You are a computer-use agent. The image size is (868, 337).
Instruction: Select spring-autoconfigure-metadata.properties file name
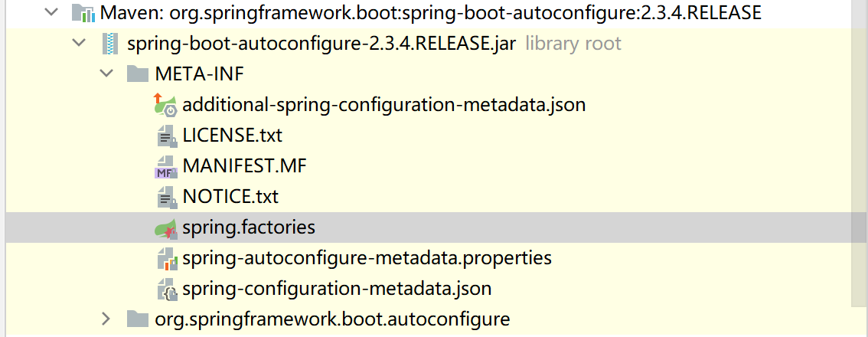click(367, 258)
